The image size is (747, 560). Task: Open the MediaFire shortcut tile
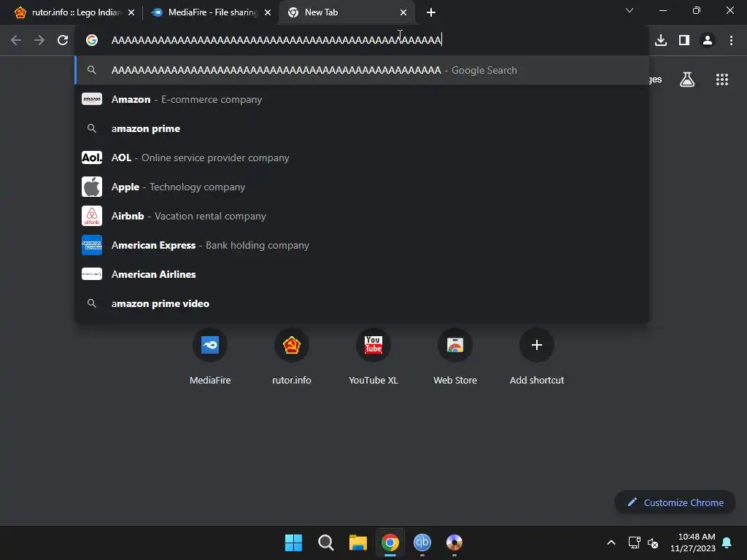click(210, 357)
